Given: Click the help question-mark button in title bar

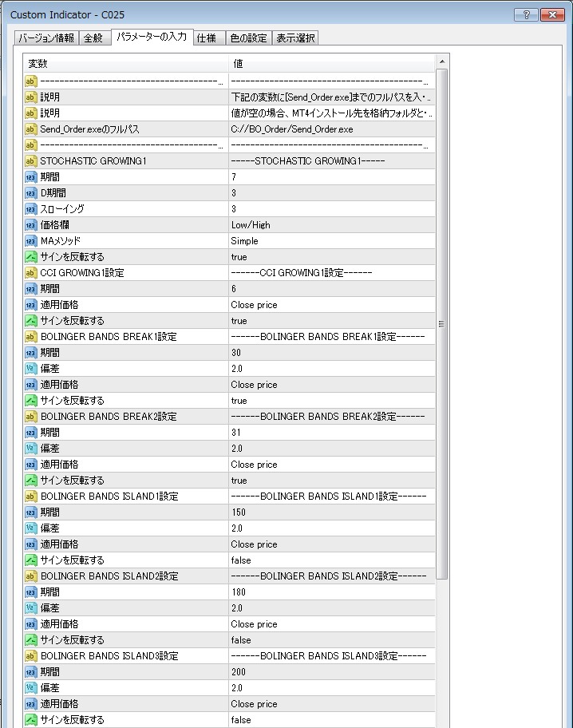Looking at the screenshot, I should [526, 14].
